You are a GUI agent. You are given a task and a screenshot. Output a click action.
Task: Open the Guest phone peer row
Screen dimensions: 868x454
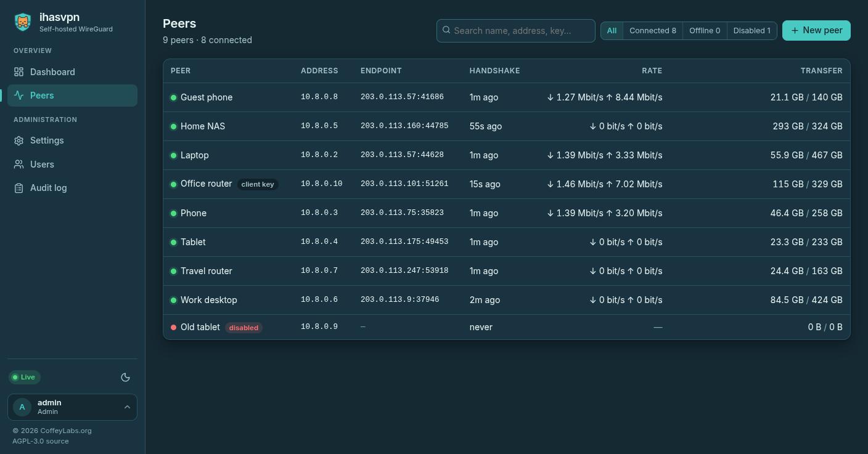[x=507, y=97]
